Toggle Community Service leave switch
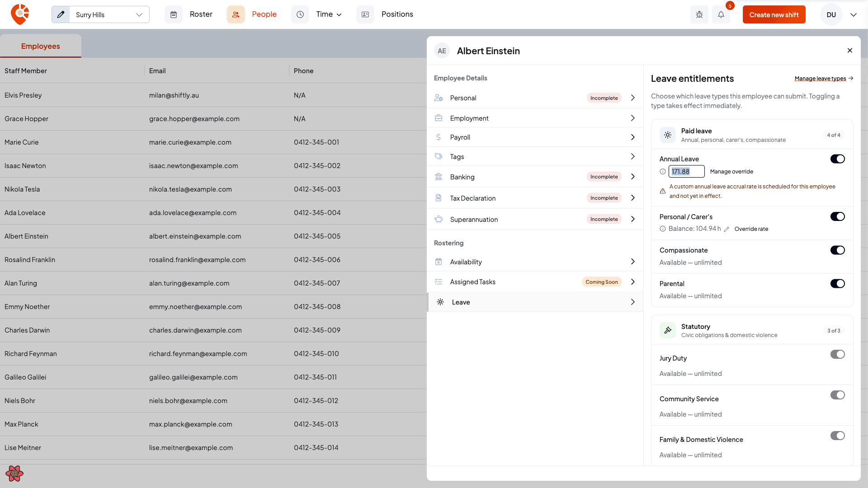The image size is (868, 488). 837,395
